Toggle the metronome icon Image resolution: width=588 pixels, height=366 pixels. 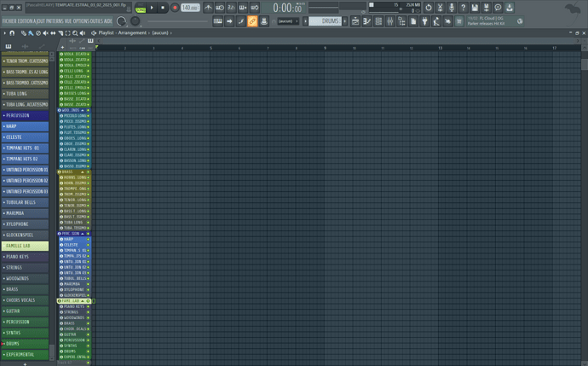209,8
